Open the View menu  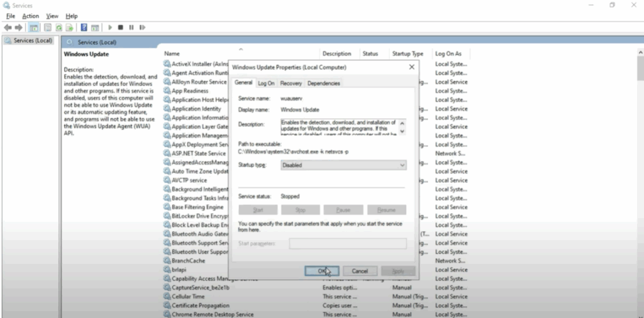(52, 16)
